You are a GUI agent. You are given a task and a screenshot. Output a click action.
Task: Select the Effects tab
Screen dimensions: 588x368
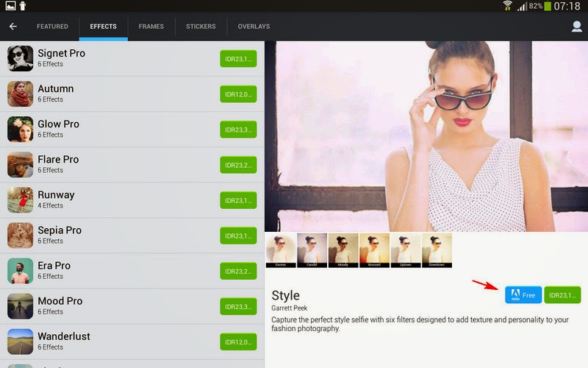coord(103,26)
